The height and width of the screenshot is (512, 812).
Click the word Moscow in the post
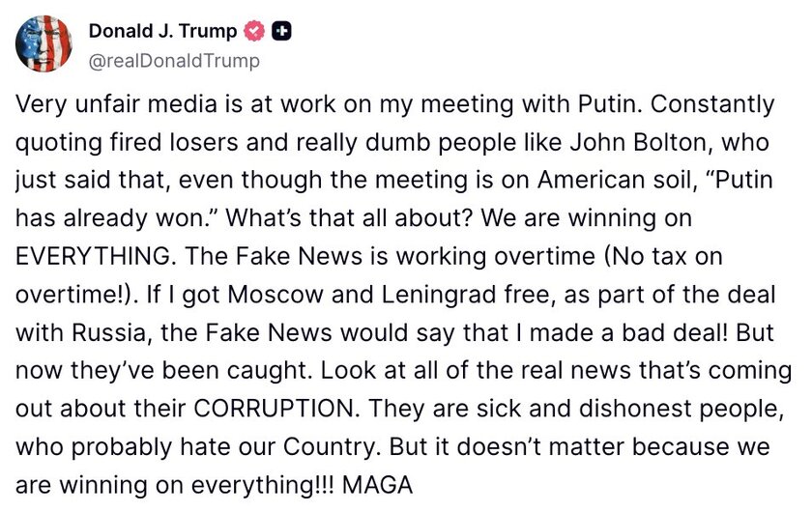click(x=275, y=295)
